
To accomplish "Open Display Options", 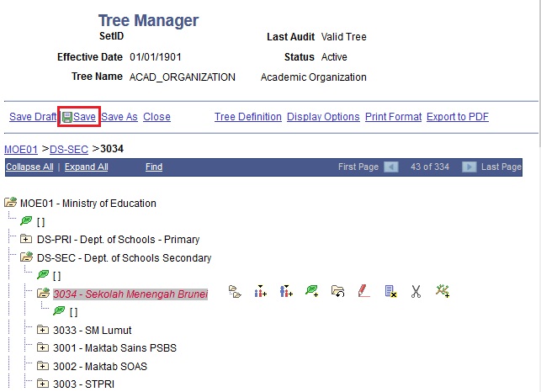I will point(323,117).
